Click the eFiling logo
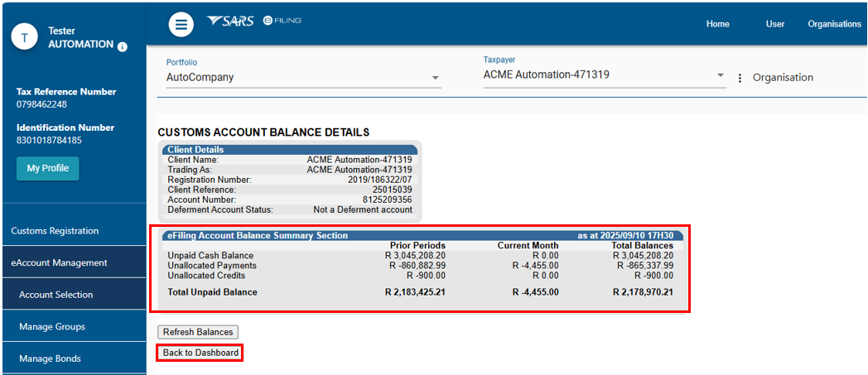 click(282, 21)
